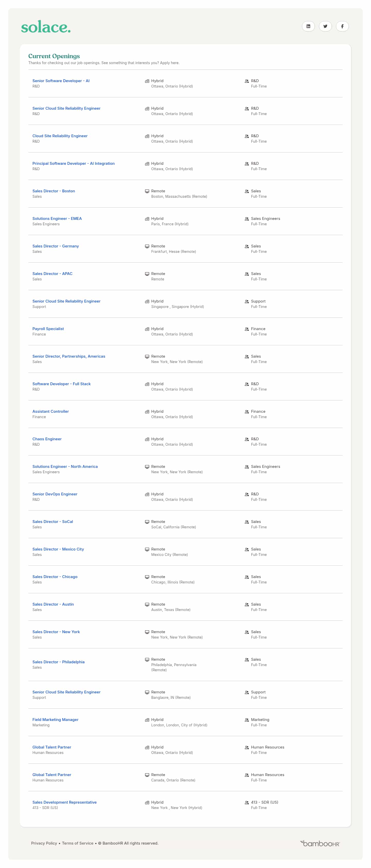Open Terms of Service link

click(x=78, y=843)
